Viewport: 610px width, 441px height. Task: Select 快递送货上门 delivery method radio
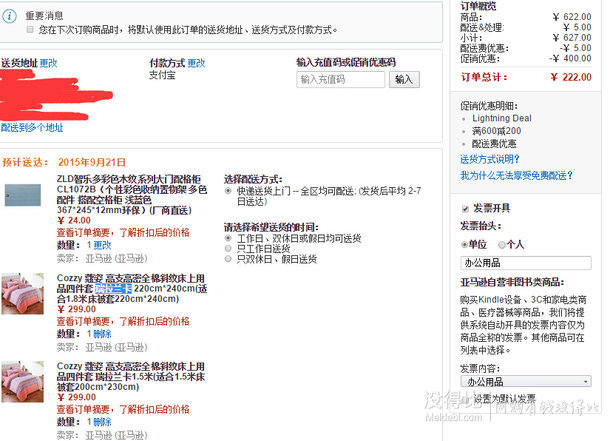point(228,191)
